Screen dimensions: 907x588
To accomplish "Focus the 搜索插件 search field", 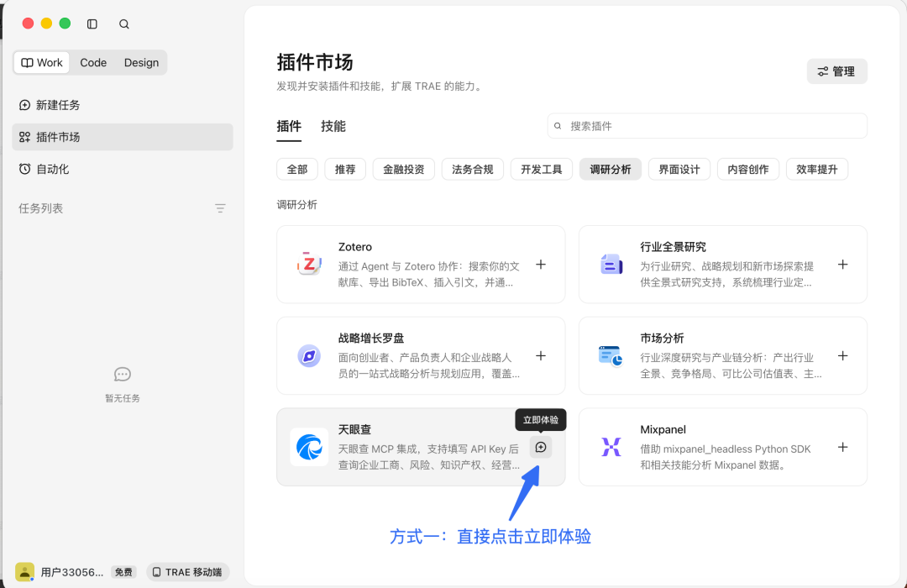I will tap(707, 126).
